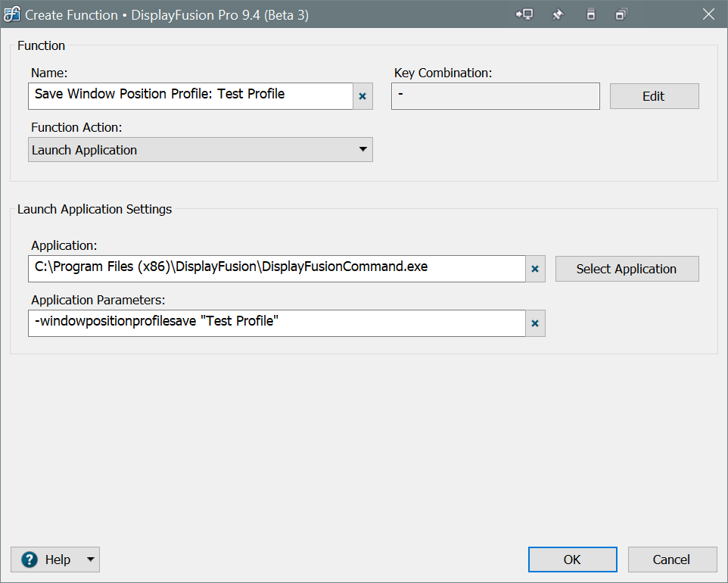The width and height of the screenshot is (728, 583).
Task: Click the Select Application button
Action: pyautogui.click(x=627, y=269)
